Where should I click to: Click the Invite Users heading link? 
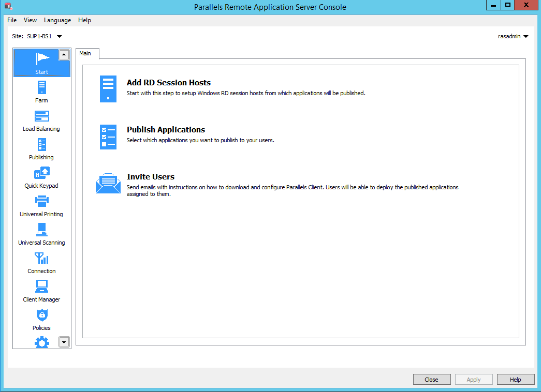pos(150,177)
